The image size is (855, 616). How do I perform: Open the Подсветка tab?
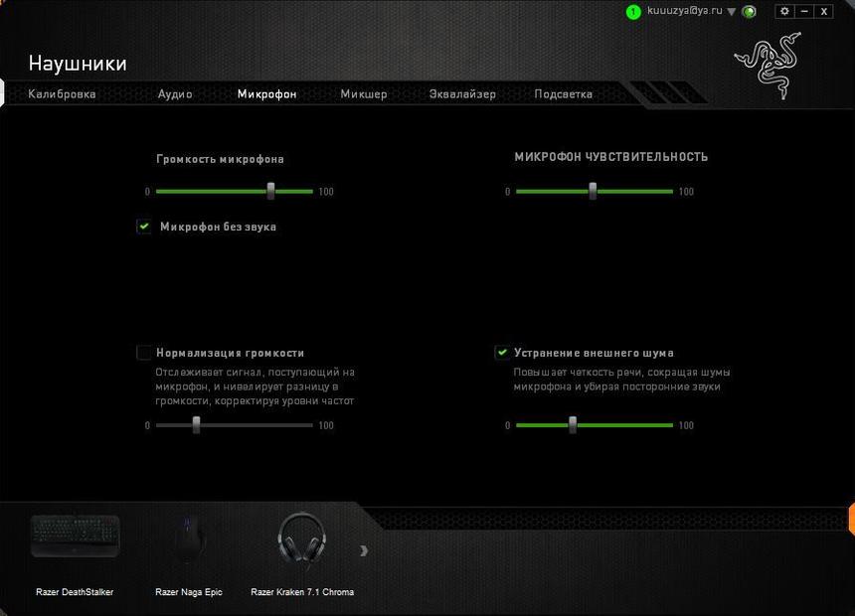tap(561, 93)
